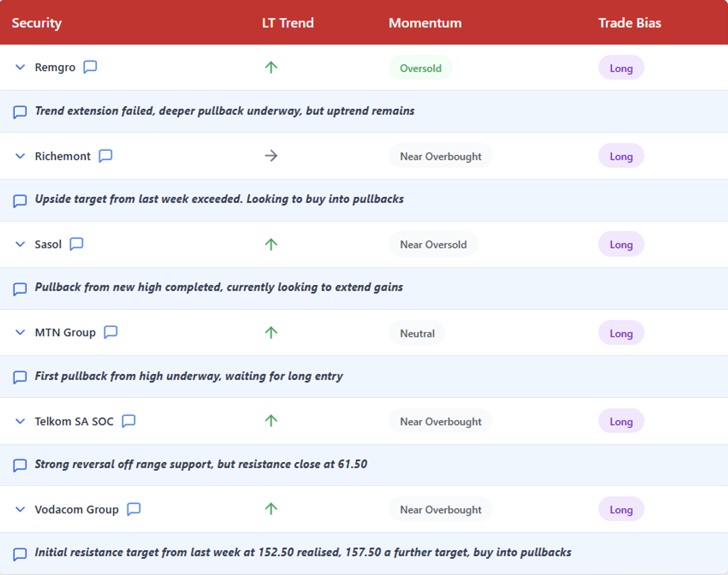
Task: Click Richemont's sideways trend arrow
Action: tap(271, 156)
